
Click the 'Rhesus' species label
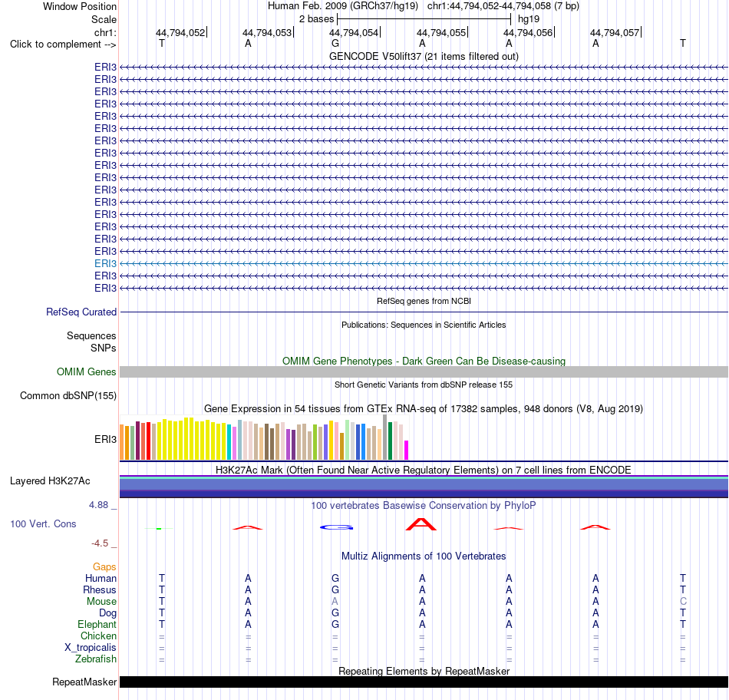click(x=100, y=589)
